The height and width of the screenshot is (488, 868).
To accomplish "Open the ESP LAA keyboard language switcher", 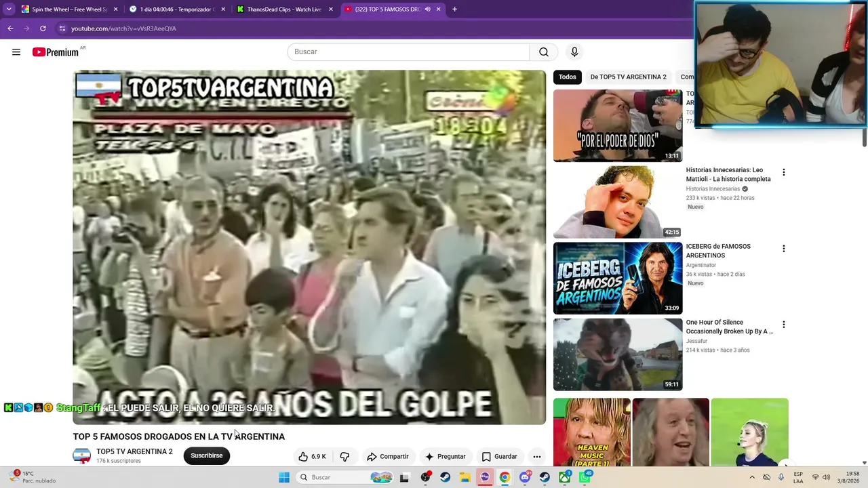I will click(798, 477).
